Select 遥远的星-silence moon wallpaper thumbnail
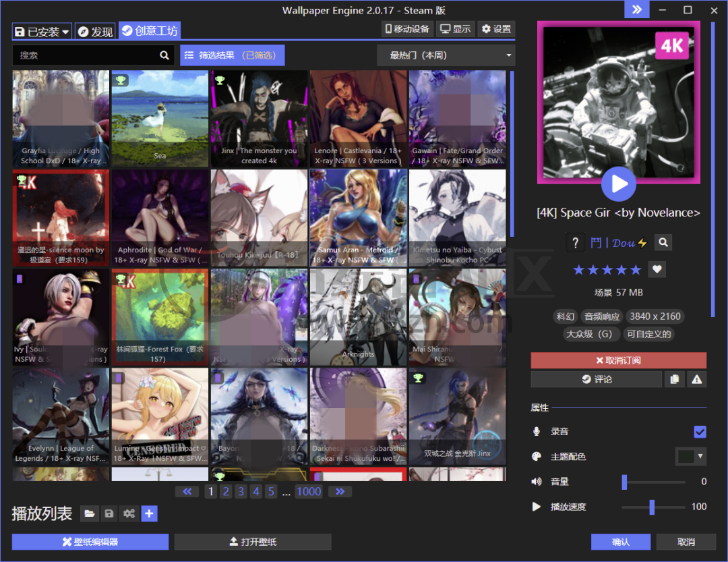This screenshot has width=728, height=562. click(61, 218)
